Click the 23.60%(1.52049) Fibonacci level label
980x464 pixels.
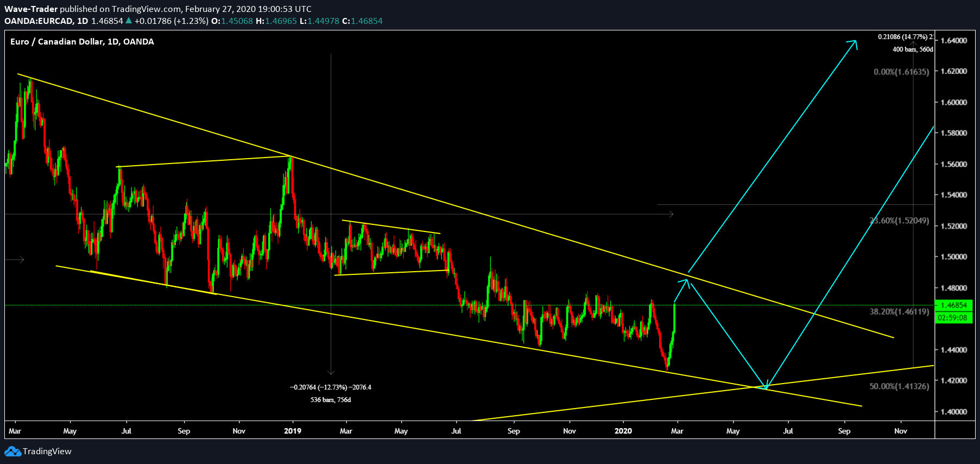click(x=899, y=221)
